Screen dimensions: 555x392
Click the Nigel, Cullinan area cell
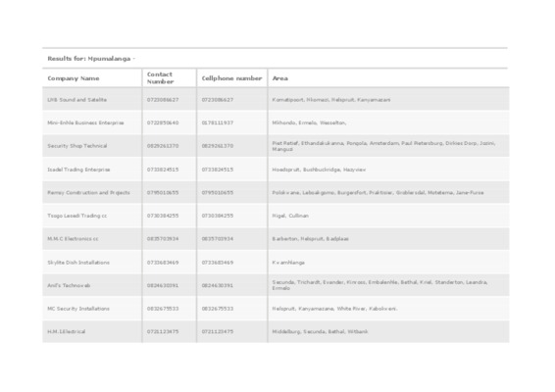coord(290,216)
